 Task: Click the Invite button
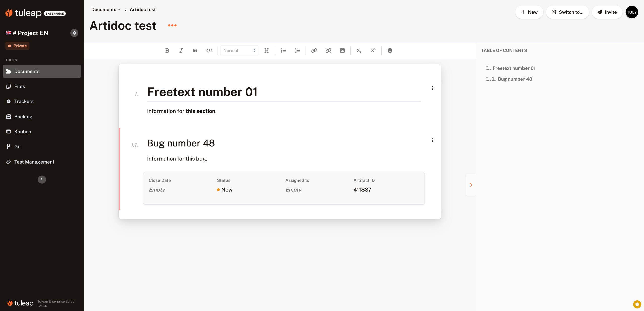click(x=607, y=12)
